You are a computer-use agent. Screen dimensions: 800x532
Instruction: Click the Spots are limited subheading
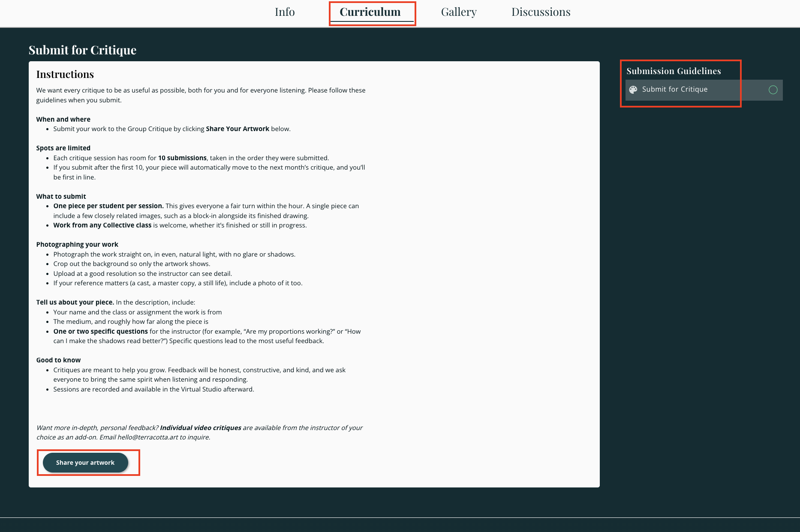(63, 148)
